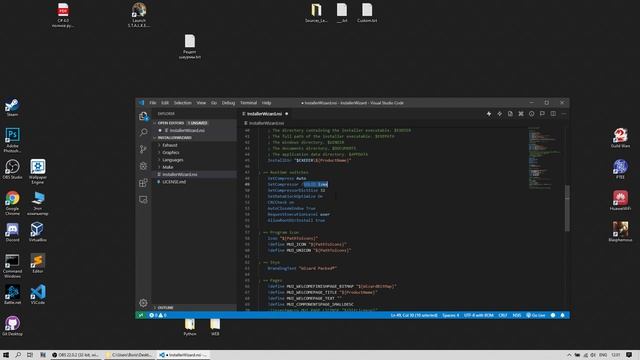
Task: Click the feedback smiley in the status bar
Action: pyautogui.click(x=553, y=315)
